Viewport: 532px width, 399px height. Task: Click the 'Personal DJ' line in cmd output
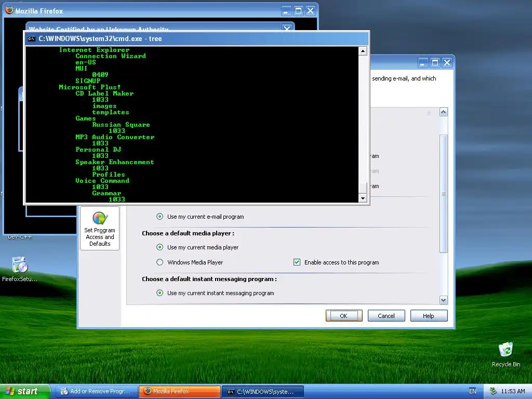pyautogui.click(x=98, y=149)
